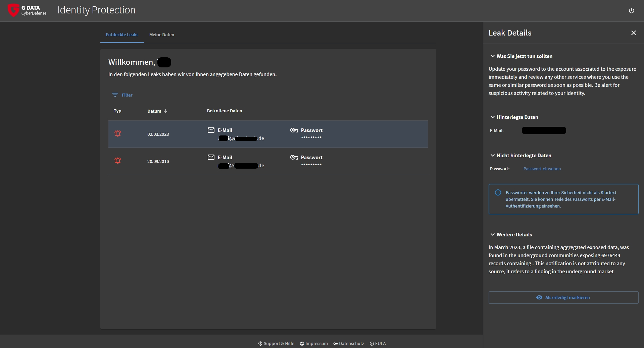Click the power logout icon in header

coord(631,11)
